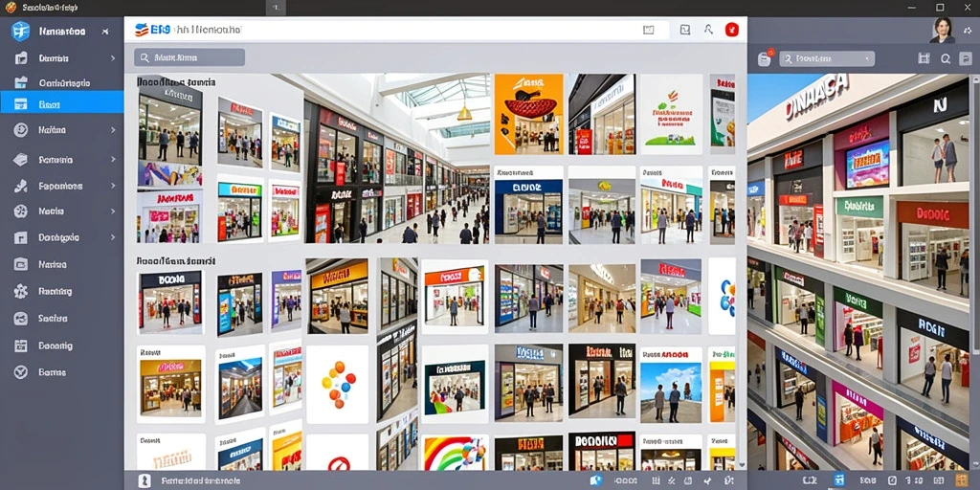Open the thumbnail showing two people under blue sky

671,385
